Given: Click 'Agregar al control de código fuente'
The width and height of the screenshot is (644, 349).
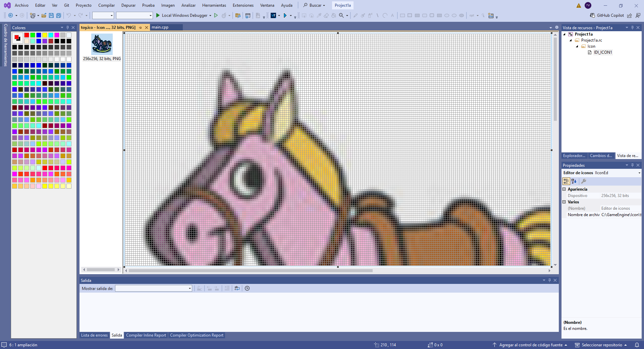Looking at the screenshot, I should pos(531,345).
